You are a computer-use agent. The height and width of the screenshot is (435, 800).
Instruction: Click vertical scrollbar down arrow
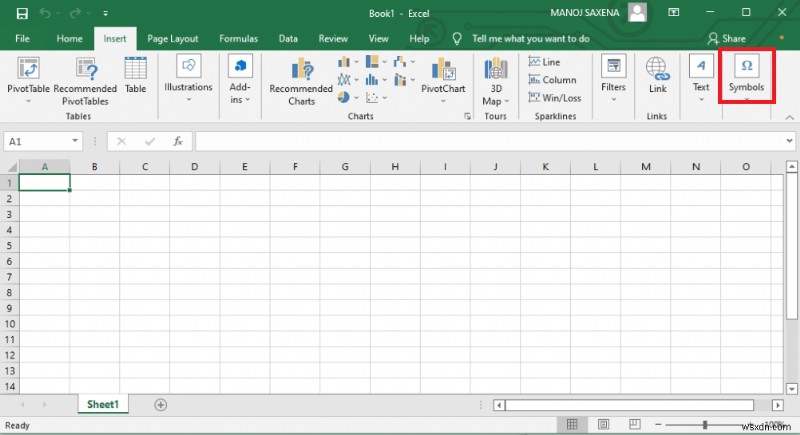(x=792, y=389)
